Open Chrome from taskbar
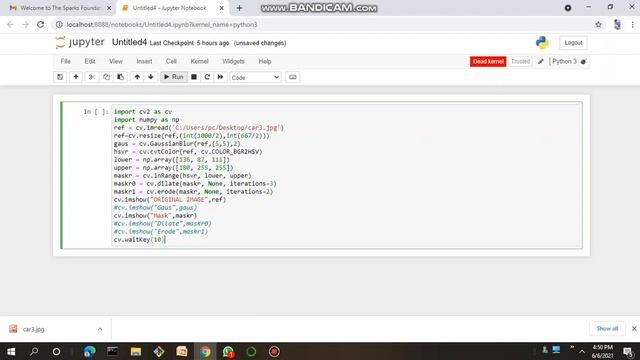This screenshot has width=640, height=360. [205, 351]
